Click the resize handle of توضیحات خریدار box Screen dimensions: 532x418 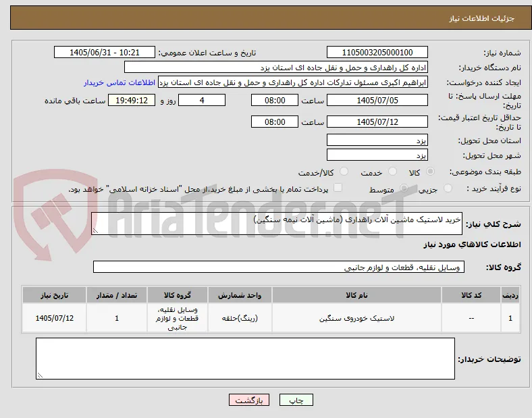tap(40, 375)
